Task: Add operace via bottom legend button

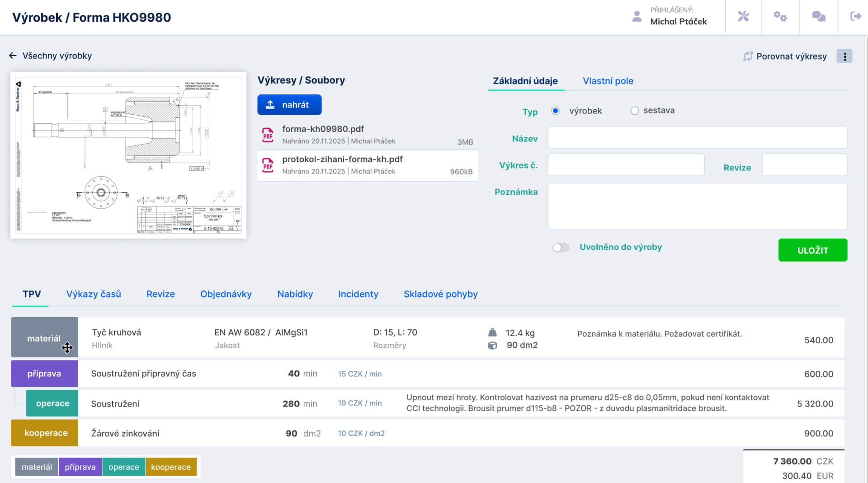Action: pos(124,467)
